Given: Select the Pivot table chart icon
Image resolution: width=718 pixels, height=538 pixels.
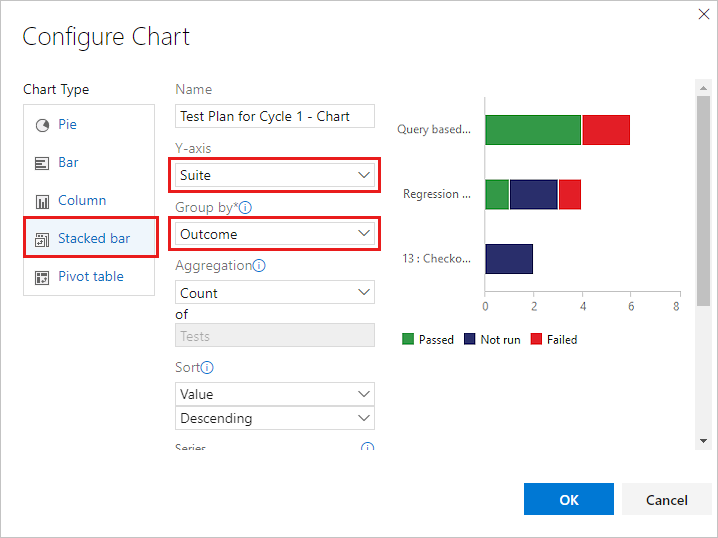Looking at the screenshot, I should tap(42, 277).
